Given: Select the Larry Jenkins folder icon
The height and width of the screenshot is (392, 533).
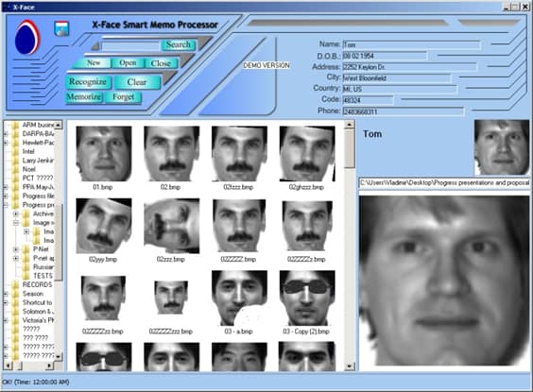Looking at the screenshot, I should coord(15,161).
